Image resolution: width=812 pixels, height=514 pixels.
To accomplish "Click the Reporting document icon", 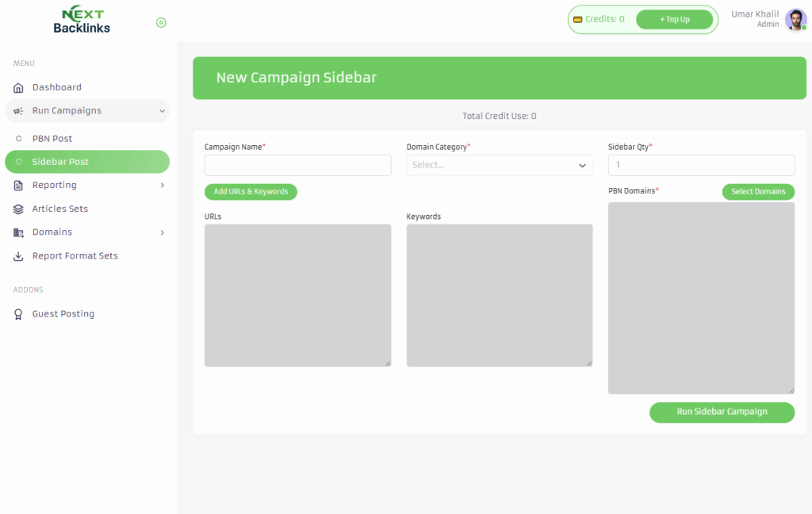I will 18,186.
